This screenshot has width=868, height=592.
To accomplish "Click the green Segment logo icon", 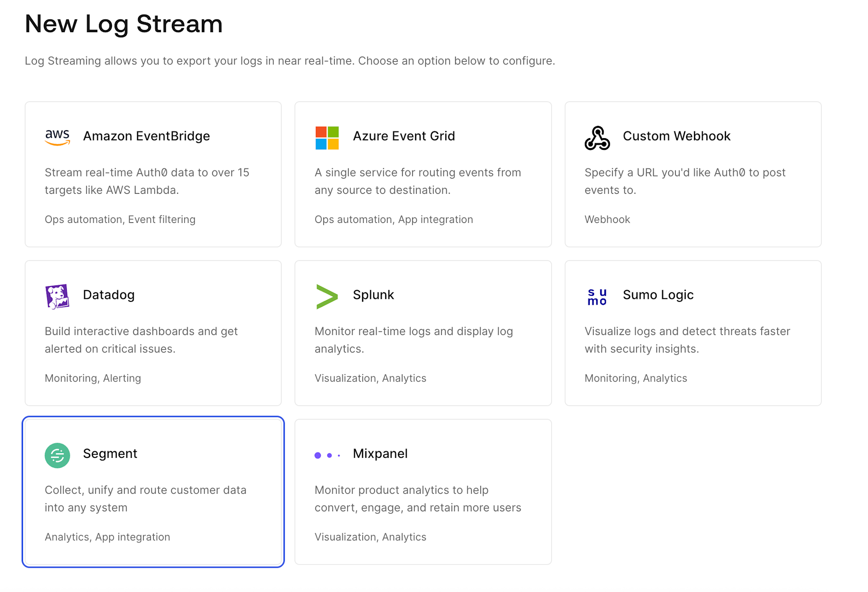I will pos(57,455).
